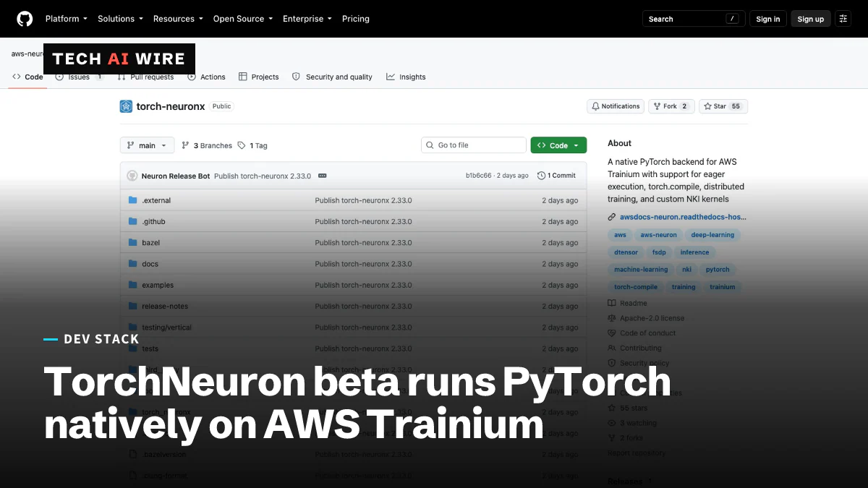The height and width of the screenshot is (488, 868).
Task: Click the Sign up button
Action: (810, 19)
